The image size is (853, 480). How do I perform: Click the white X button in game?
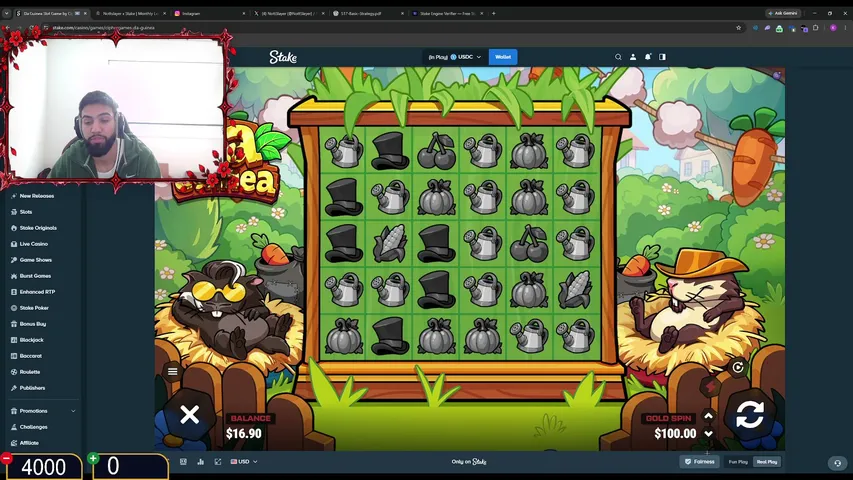pyautogui.click(x=190, y=415)
